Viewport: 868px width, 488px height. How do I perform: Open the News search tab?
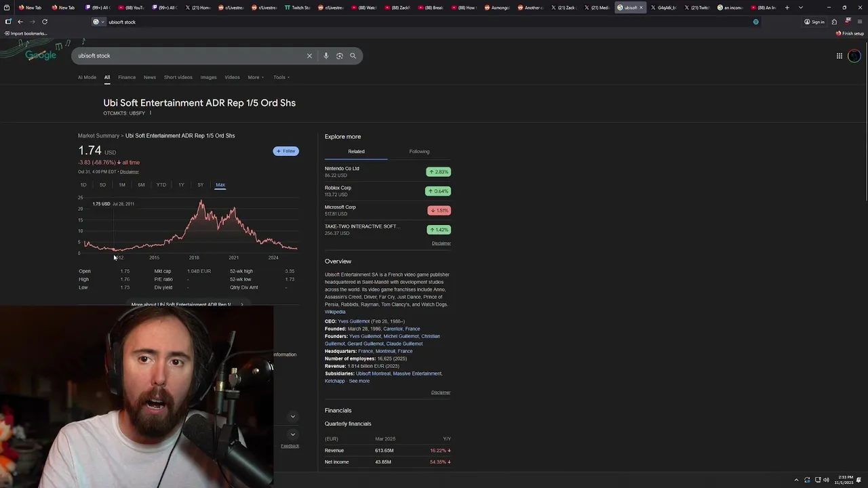coord(150,77)
